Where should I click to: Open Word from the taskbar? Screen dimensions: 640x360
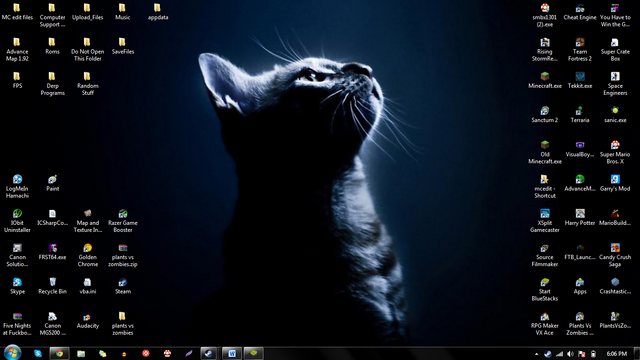click(231, 353)
